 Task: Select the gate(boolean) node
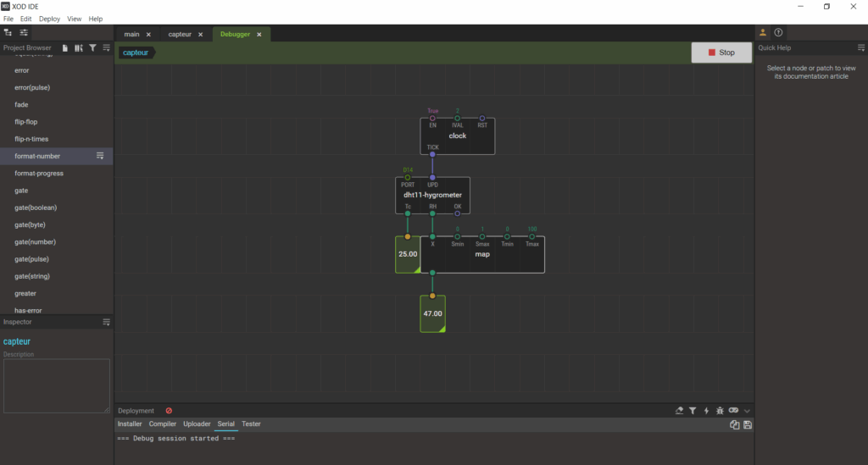pos(57,208)
